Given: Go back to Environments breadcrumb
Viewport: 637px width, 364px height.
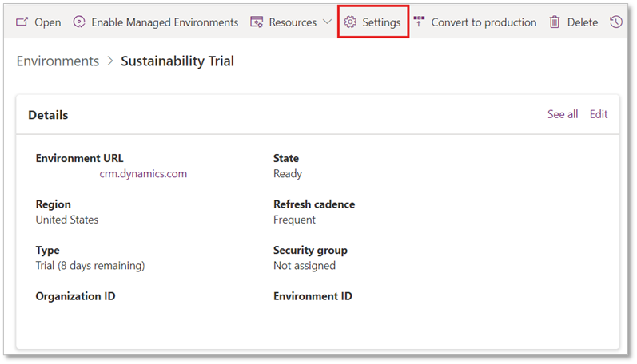Looking at the screenshot, I should click(x=58, y=61).
